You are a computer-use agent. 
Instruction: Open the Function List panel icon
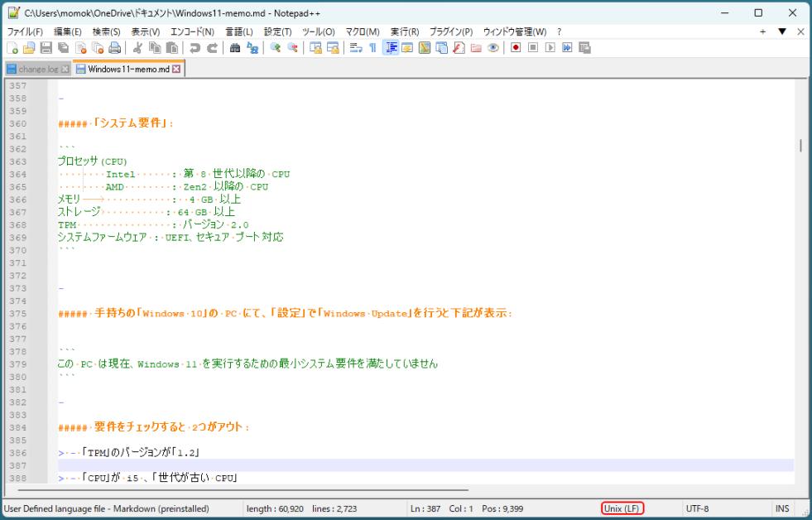coord(459,48)
